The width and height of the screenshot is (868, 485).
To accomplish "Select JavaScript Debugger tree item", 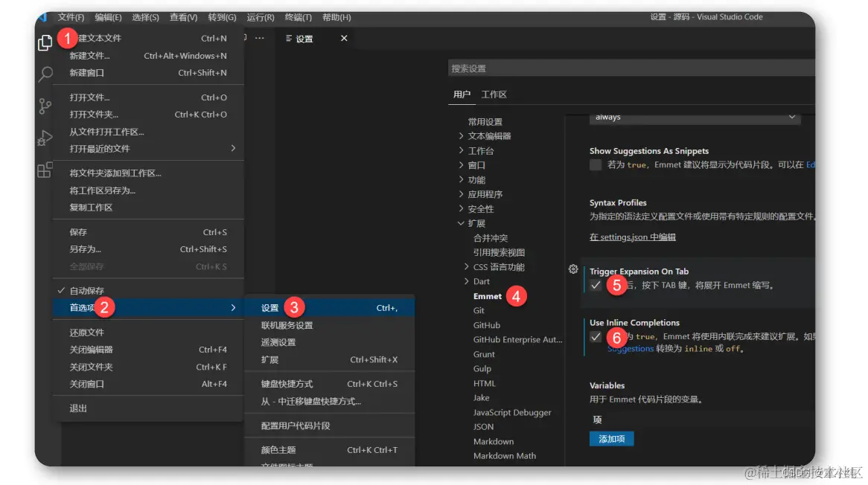I will (x=512, y=412).
